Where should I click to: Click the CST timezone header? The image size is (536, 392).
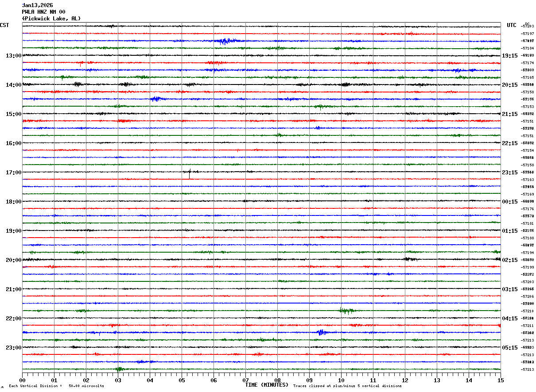point(4,25)
